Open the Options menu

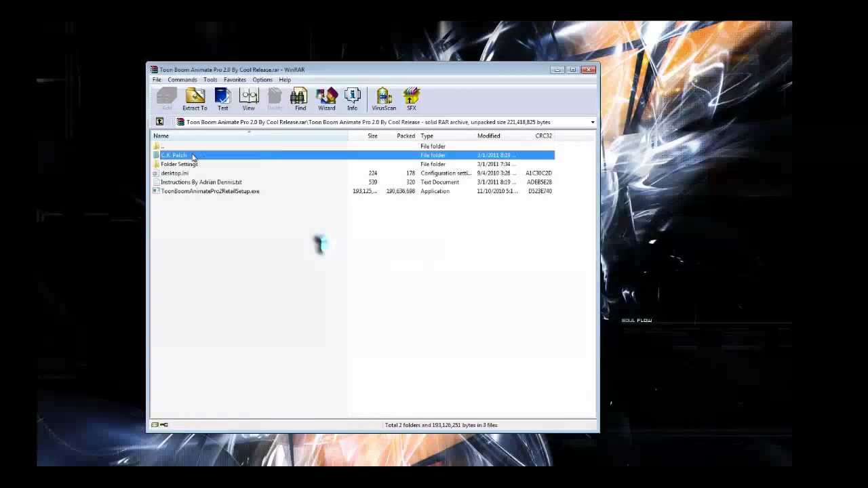[262, 80]
